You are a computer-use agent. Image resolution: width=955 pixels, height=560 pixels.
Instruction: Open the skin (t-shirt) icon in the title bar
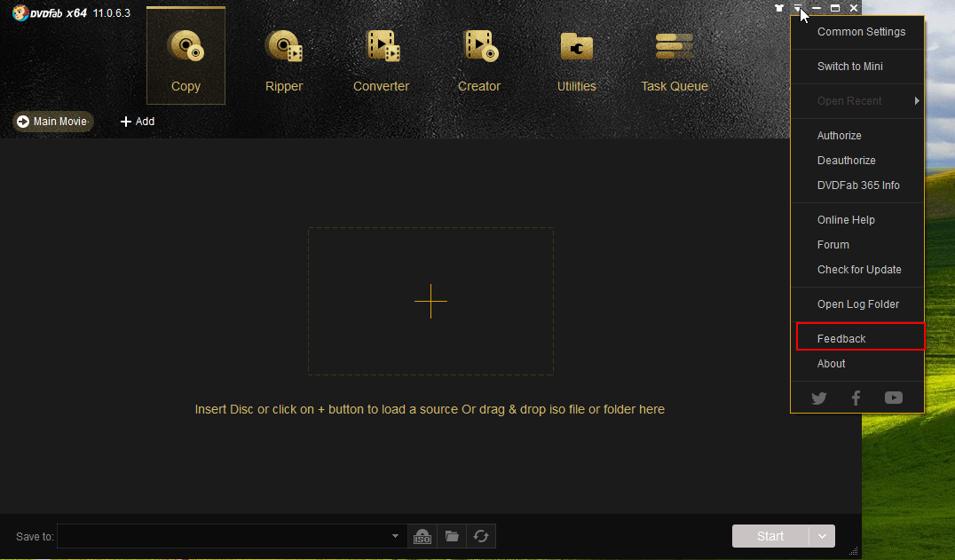pos(779,8)
